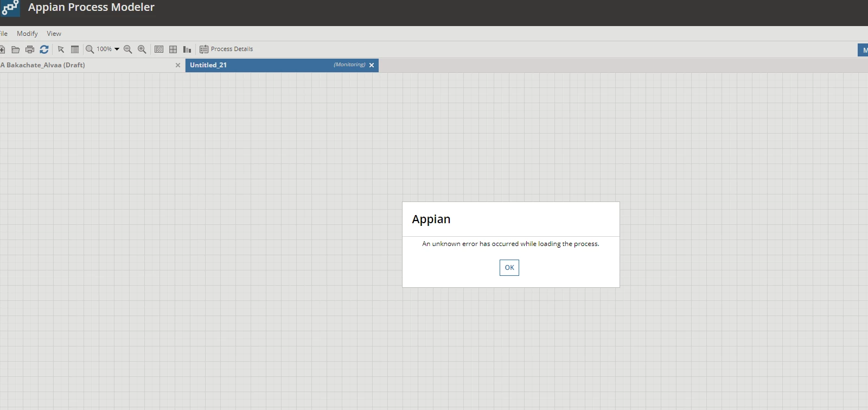Click OK in the Appian error dialog
This screenshot has height=410, width=868.
[x=509, y=268]
